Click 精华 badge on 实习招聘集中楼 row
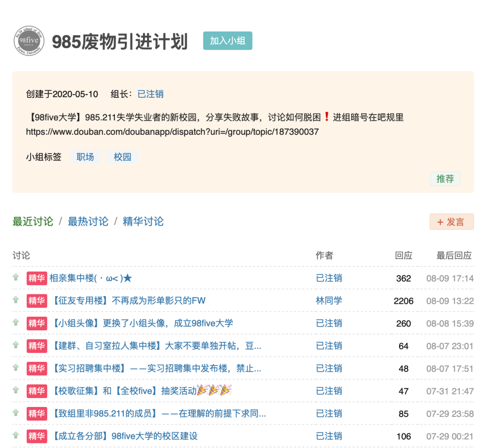This screenshot has width=487, height=448. (37, 369)
